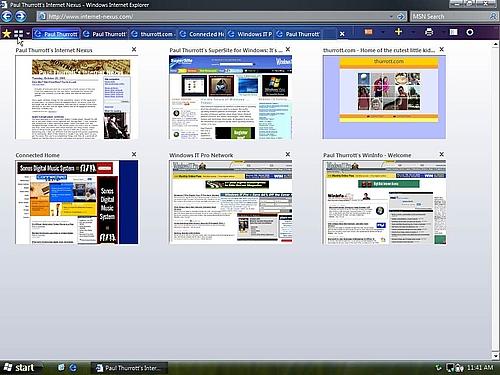Go back with the Back arrow button
This screenshot has width=500, height=375.
(x=7, y=16)
